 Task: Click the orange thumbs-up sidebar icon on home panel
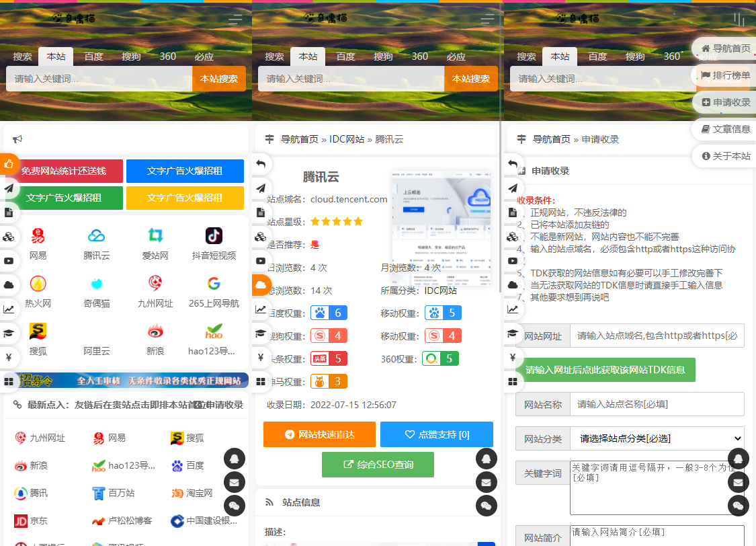point(9,164)
